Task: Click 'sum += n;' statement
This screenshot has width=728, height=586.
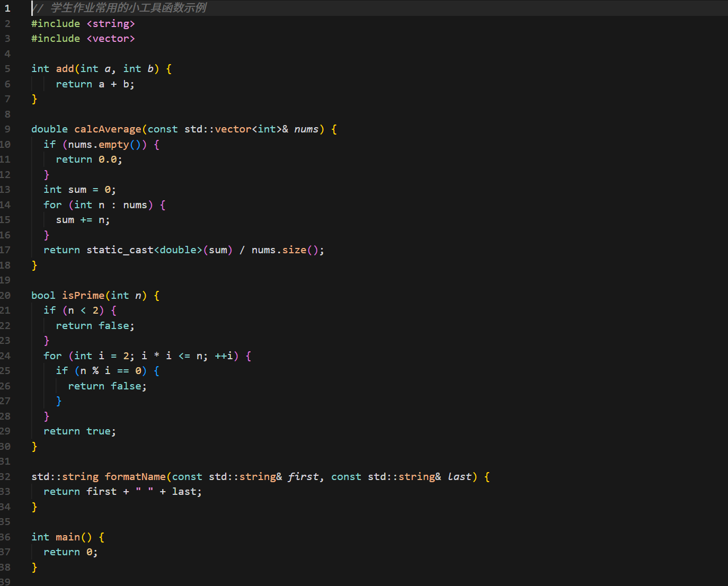Action: tap(83, 220)
